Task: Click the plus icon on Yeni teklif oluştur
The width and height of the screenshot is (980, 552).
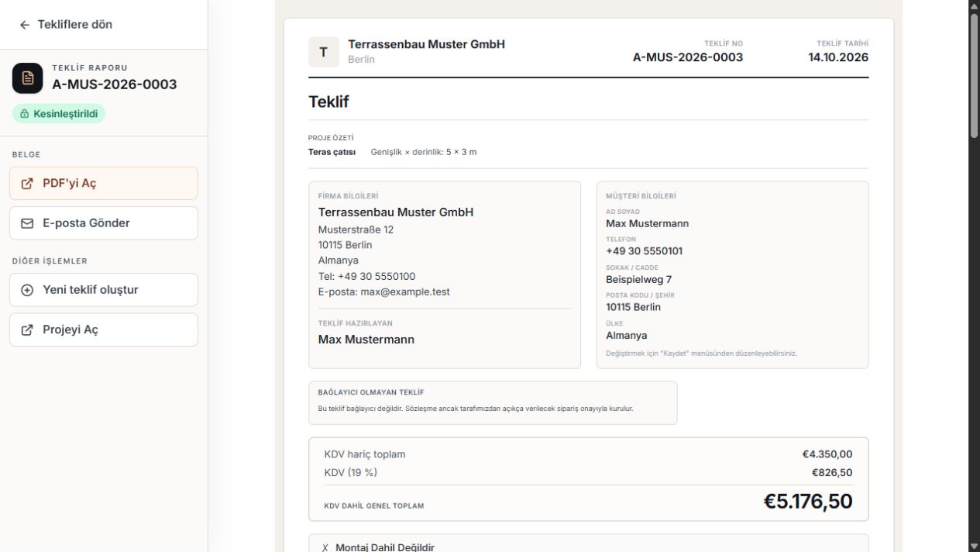Action: click(x=27, y=290)
